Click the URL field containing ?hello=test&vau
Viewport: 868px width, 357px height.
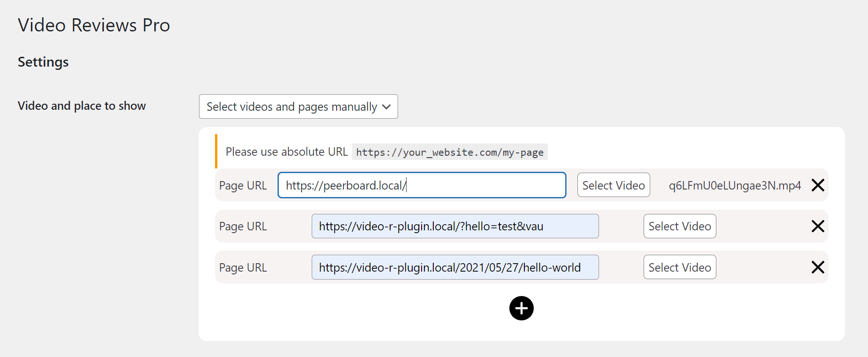454,226
